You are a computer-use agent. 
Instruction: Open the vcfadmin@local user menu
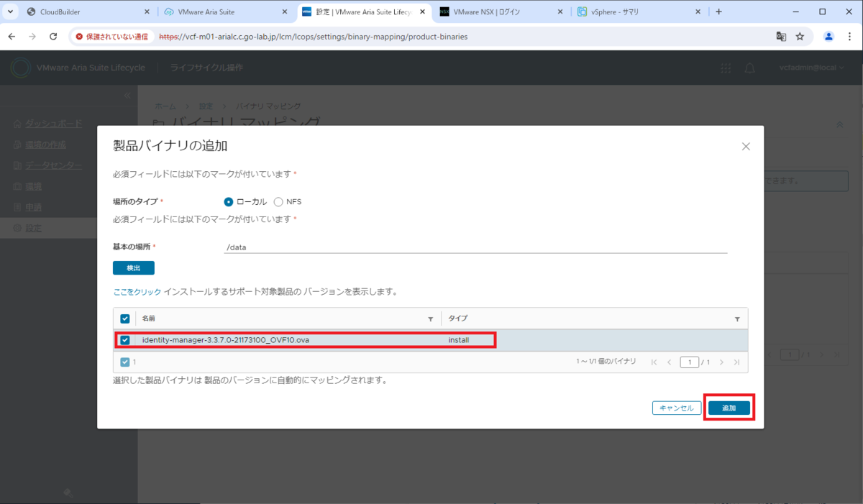(x=813, y=68)
